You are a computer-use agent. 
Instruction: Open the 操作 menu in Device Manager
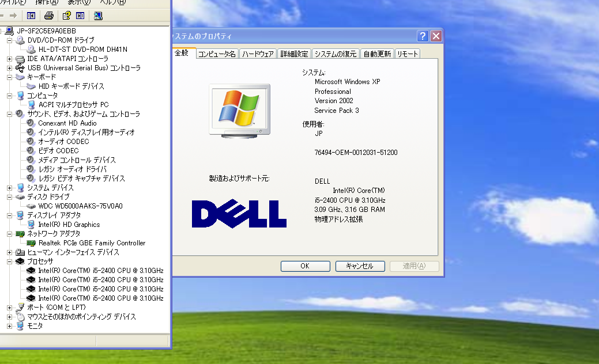pyautogui.click(x=47, y=2)
